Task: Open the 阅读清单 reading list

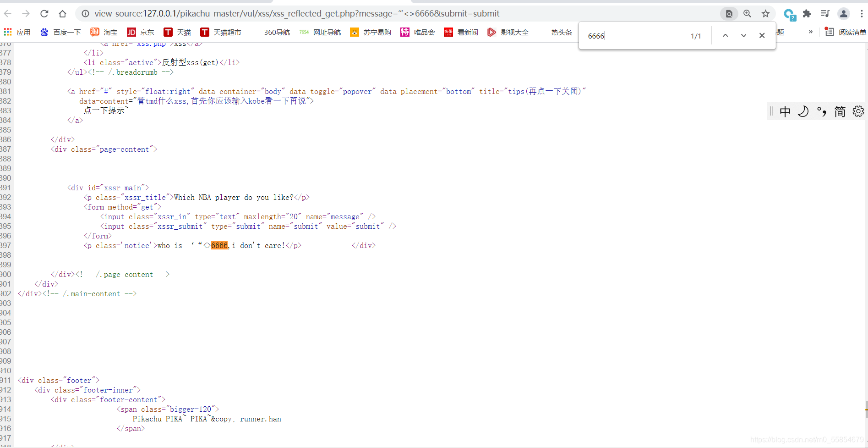Action: point(846,32)
